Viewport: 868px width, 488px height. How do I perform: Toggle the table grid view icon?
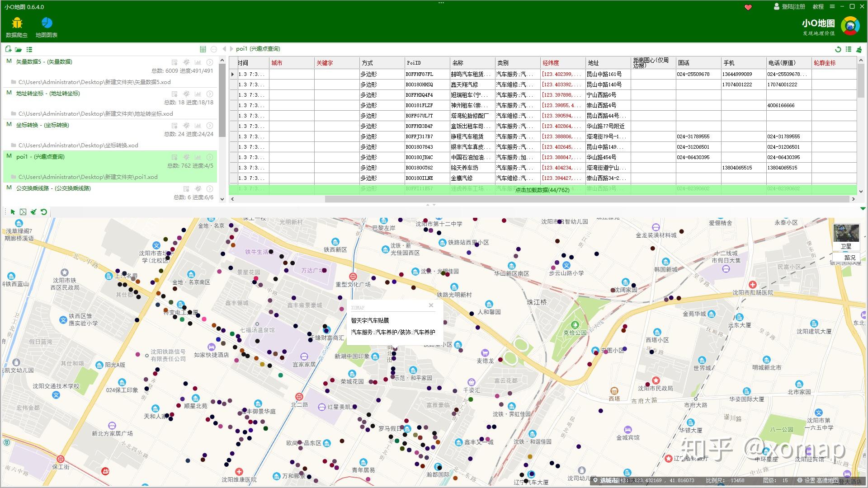pyautogui.click(x=203, y=49)
